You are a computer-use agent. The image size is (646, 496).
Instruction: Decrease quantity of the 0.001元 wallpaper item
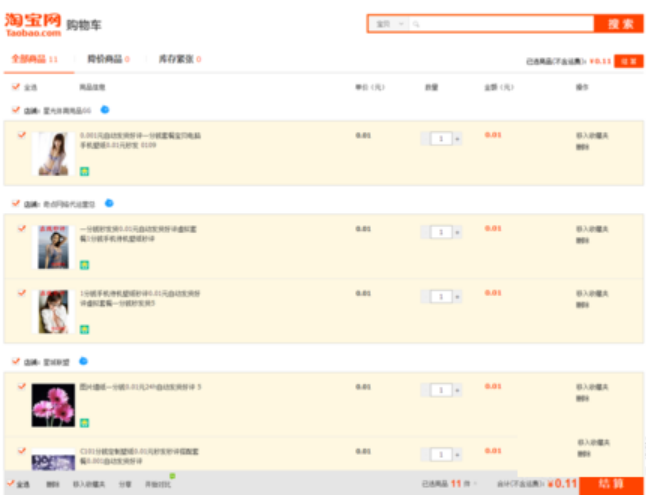[425, 139]
